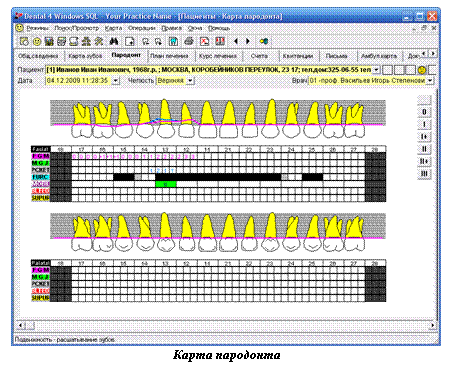Open the Окна menu
Image resolution: width=456 pixels, height=388 pixels.
pos(195,28)
